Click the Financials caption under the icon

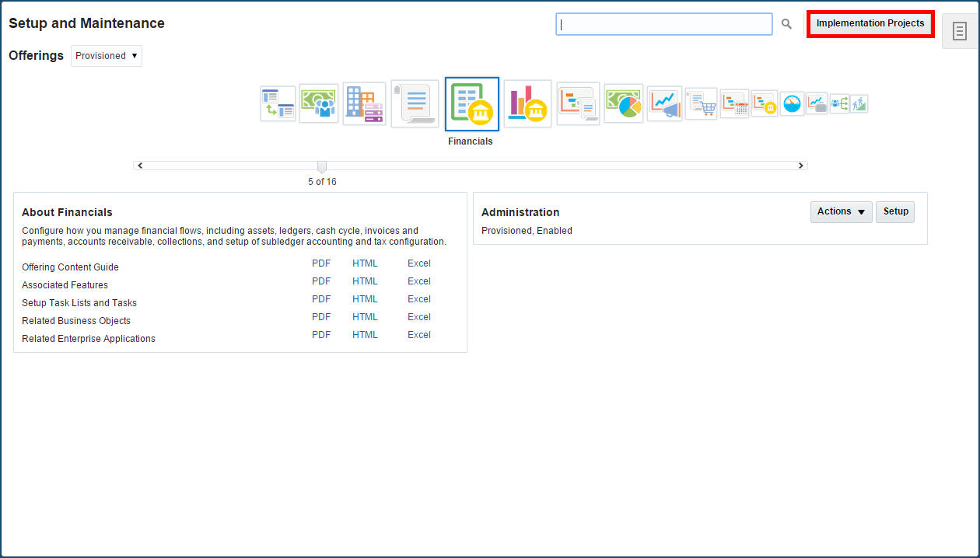[x=471, y=141]
